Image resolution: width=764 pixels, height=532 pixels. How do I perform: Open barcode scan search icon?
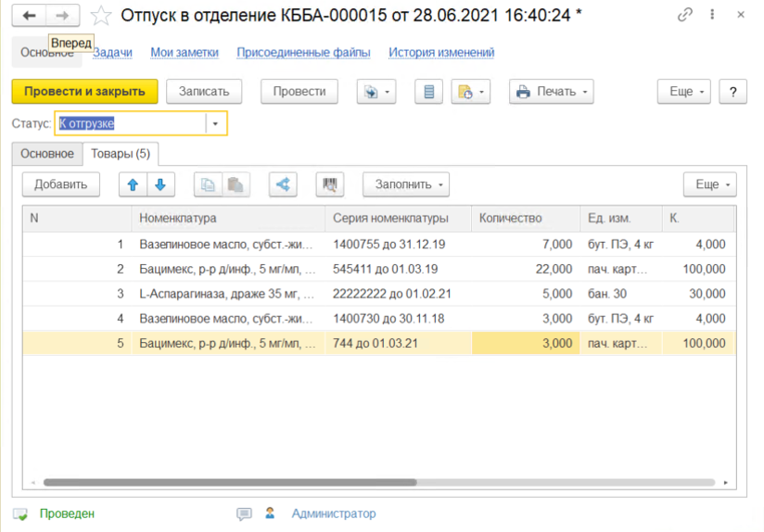(329, 184)
